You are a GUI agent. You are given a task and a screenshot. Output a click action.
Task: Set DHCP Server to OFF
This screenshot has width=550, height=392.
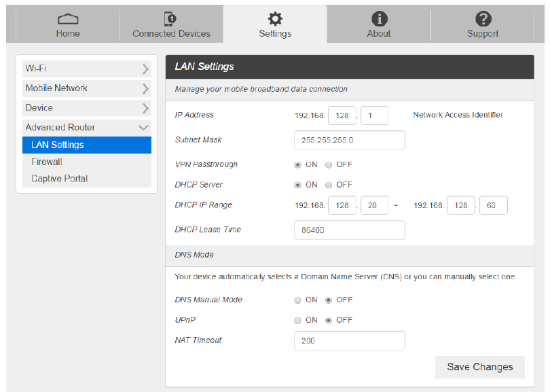[x=329, y=185]
